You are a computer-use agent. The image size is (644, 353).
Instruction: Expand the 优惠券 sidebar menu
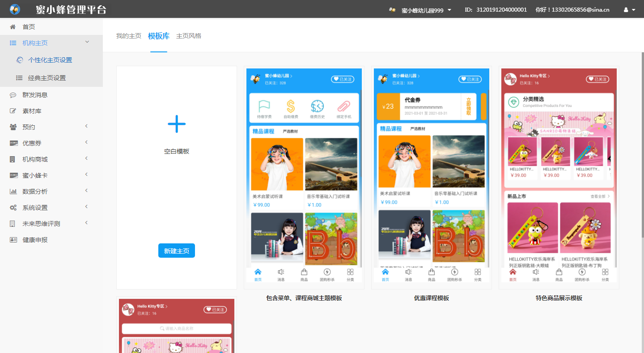tap(86, 143)
